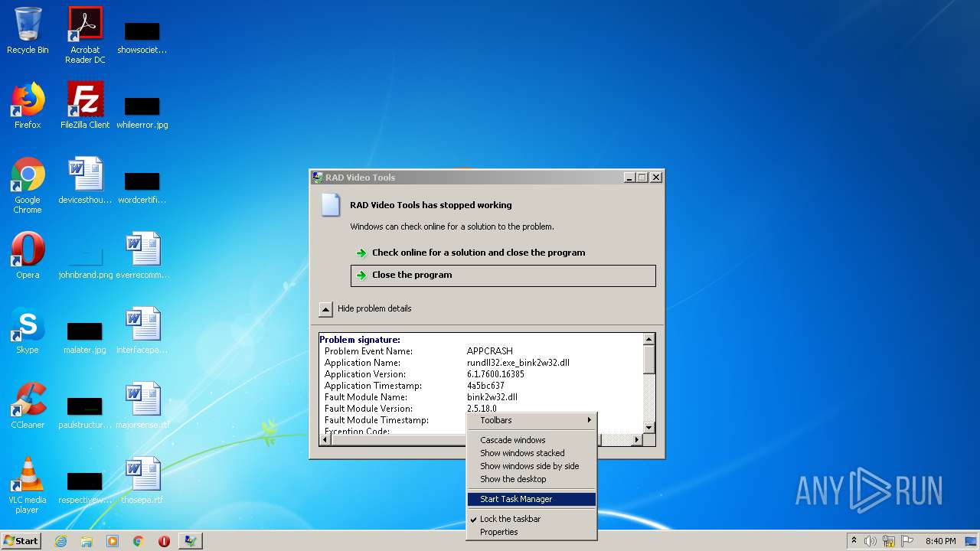
Task: Click Close the program
Action: coord(503,275)
